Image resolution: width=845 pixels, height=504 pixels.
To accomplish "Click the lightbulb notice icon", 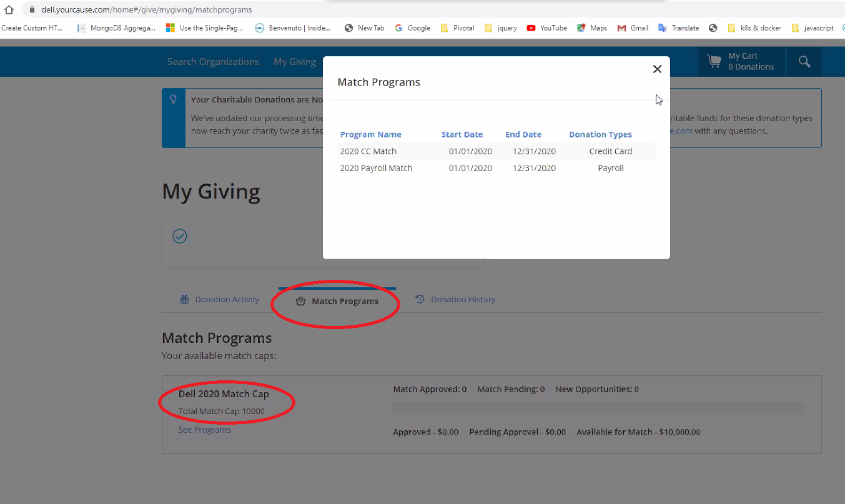I will (x=174, y=99).
